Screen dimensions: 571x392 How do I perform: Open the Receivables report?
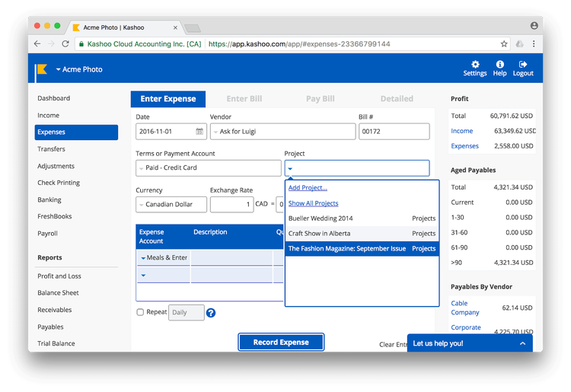[54, 310]
